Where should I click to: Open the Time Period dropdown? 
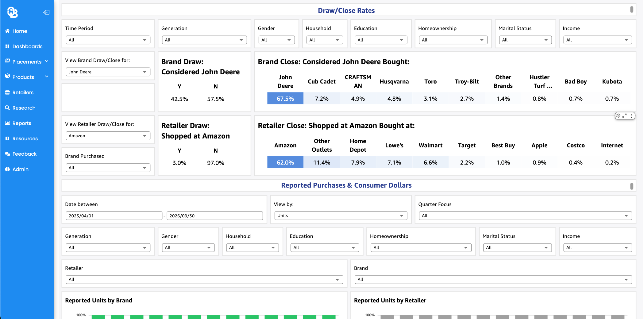(x=108, y=40)
